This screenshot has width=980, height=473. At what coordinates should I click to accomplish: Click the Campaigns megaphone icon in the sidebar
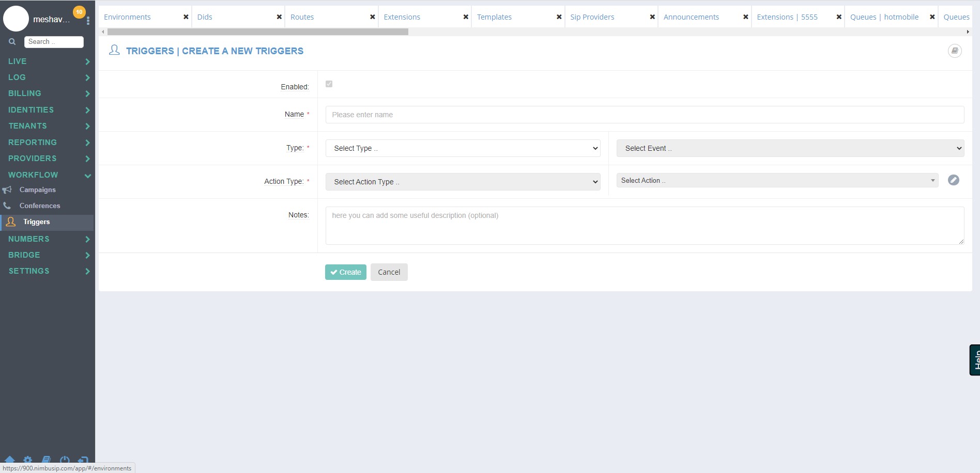[7, 190]
